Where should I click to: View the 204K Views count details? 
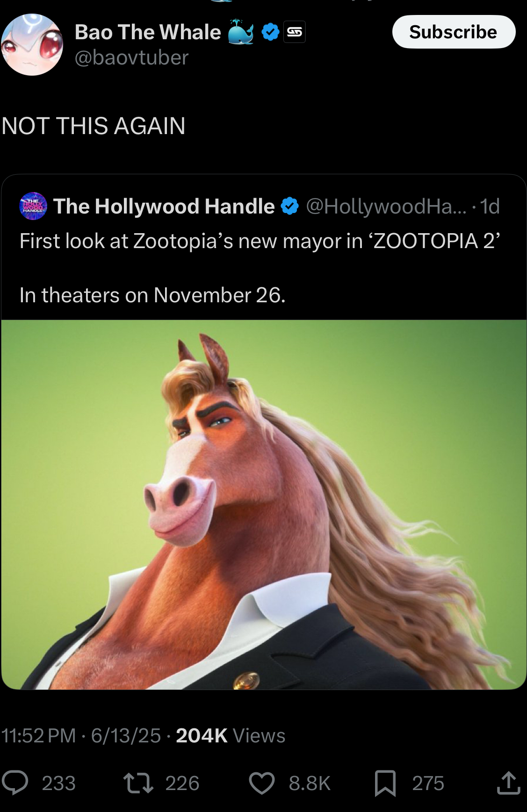(231, 735)
